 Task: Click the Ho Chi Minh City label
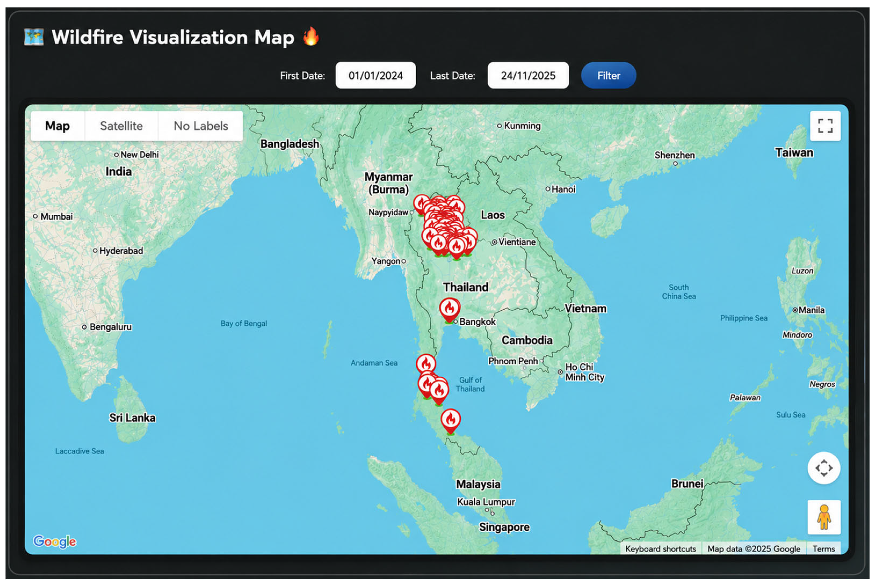point(584,372)
